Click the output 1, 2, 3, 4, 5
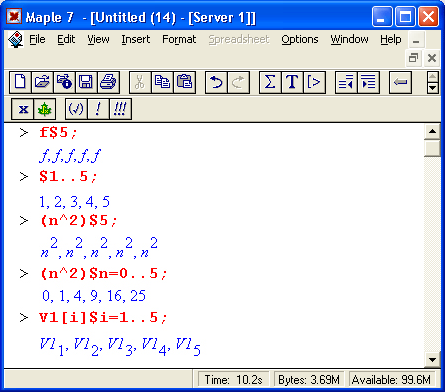Viewport: 445px width, 392px height. [74, 202]
